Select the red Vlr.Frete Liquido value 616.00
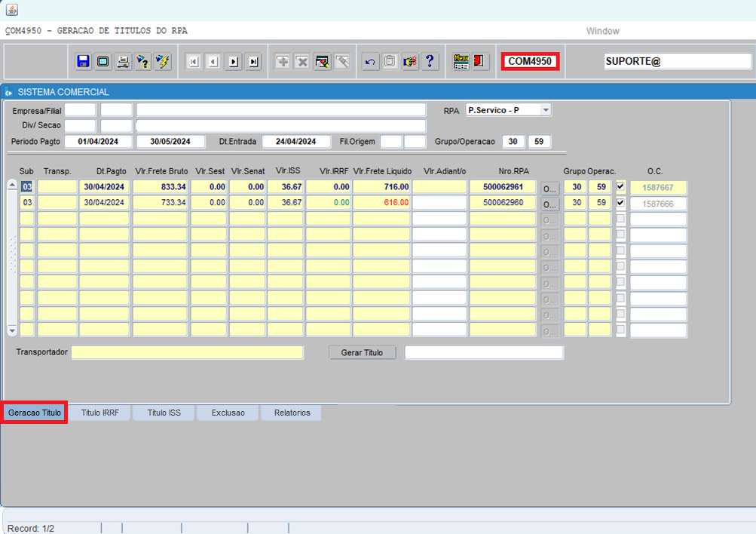Viewport: 756px width, 534px height. [x=381, y=203]
